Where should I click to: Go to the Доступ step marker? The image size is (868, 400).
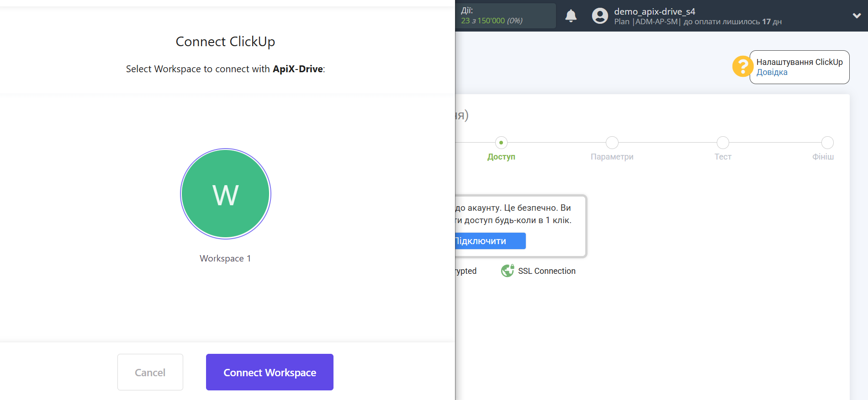[501, 143]
